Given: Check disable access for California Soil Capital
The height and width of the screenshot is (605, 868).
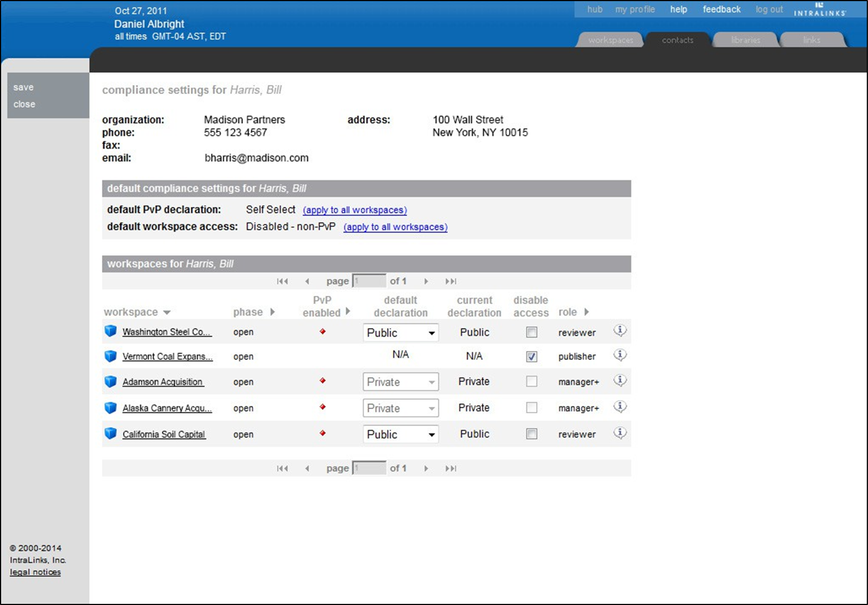Looking at the screenshot, I should 532,434.
